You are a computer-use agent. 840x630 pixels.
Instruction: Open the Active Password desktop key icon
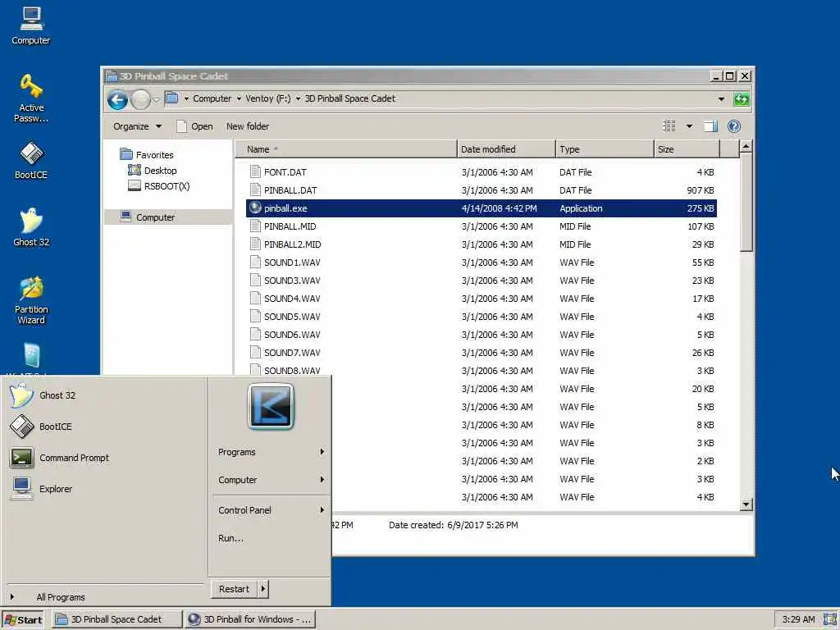(x=31, y=98)
